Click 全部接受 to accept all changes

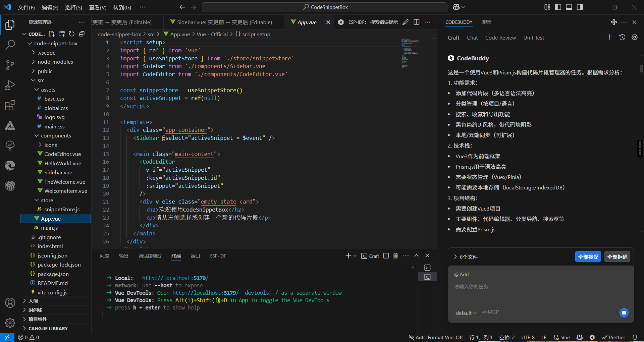tap(588, 257)
